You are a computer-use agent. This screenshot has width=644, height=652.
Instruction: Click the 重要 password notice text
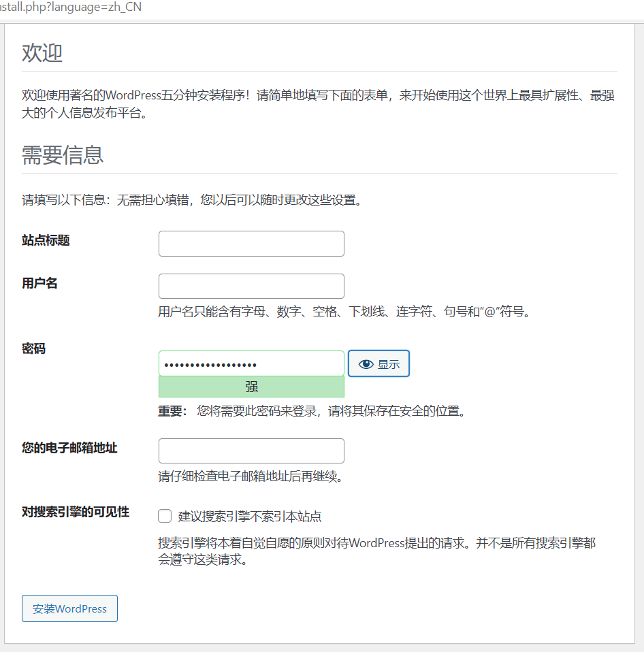(x=312, y=411)
